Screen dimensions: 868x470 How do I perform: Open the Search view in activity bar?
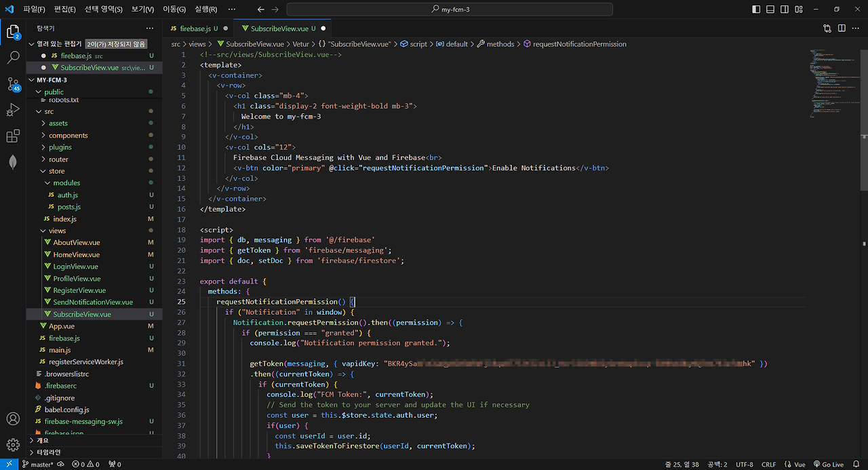pyautogui.click(x=13, y=58)
